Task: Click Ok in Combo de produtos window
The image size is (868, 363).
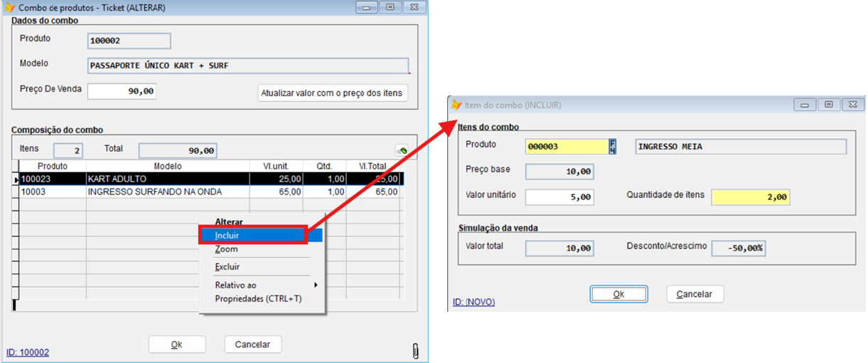Action: (177, 344)
